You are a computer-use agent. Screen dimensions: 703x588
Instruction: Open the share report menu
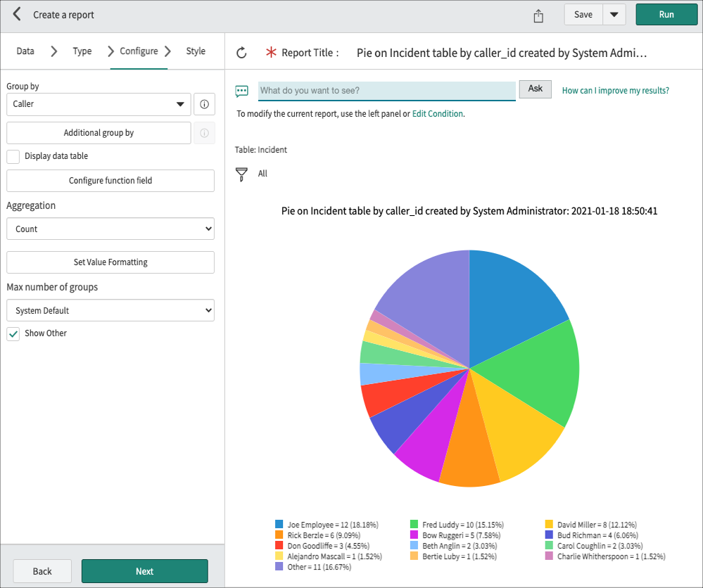tap(538, 15)
